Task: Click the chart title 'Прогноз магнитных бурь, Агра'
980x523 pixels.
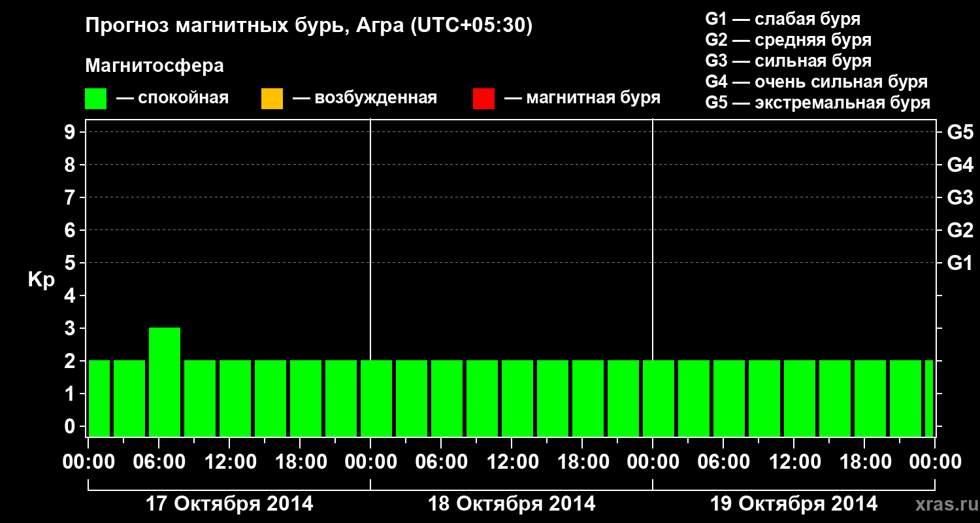Action: [309, 25]
